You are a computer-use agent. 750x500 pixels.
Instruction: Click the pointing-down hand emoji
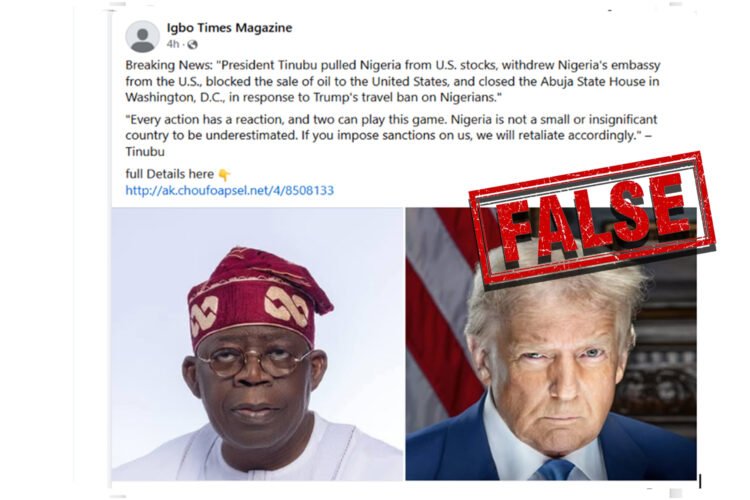click(x=224, y=174)
